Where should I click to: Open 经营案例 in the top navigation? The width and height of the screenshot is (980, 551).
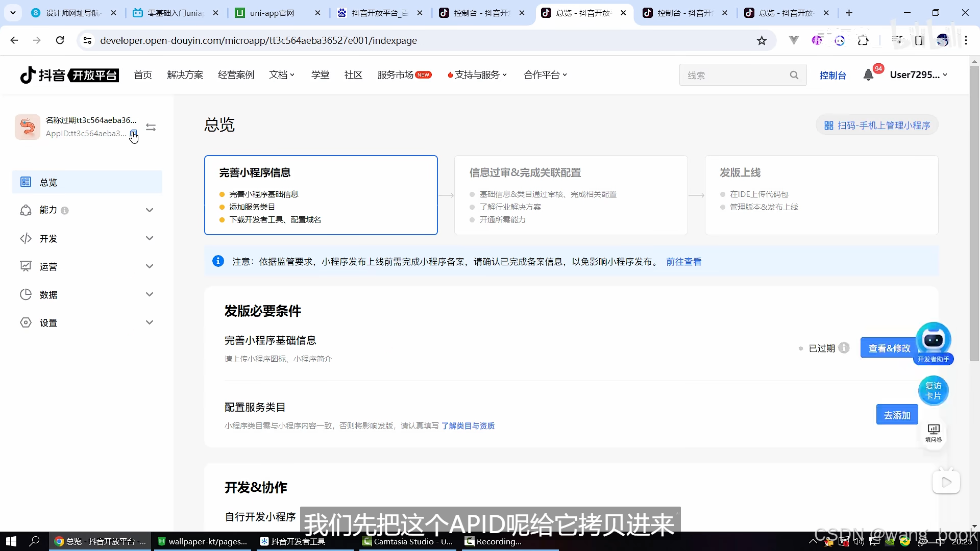coord(236,75)
